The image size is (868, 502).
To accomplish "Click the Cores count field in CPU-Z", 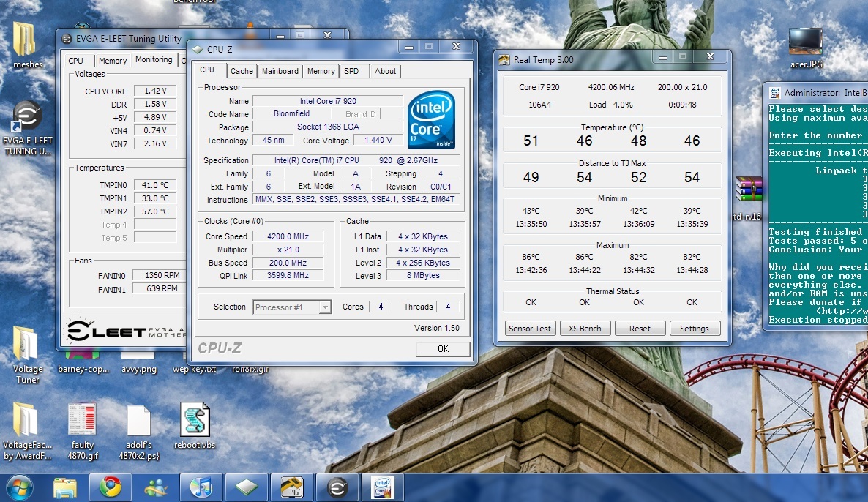I will 381,307.
